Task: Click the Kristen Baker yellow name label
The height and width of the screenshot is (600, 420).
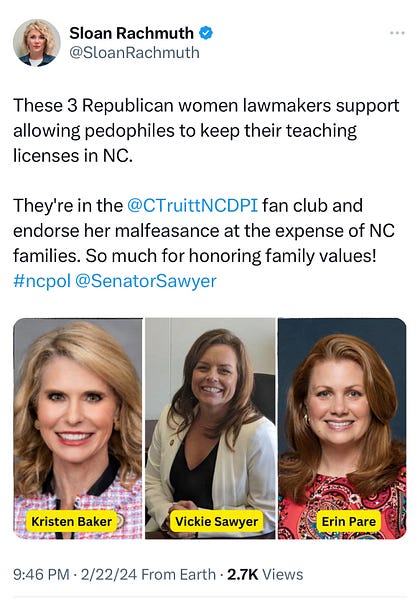Action: click(72, 521)
